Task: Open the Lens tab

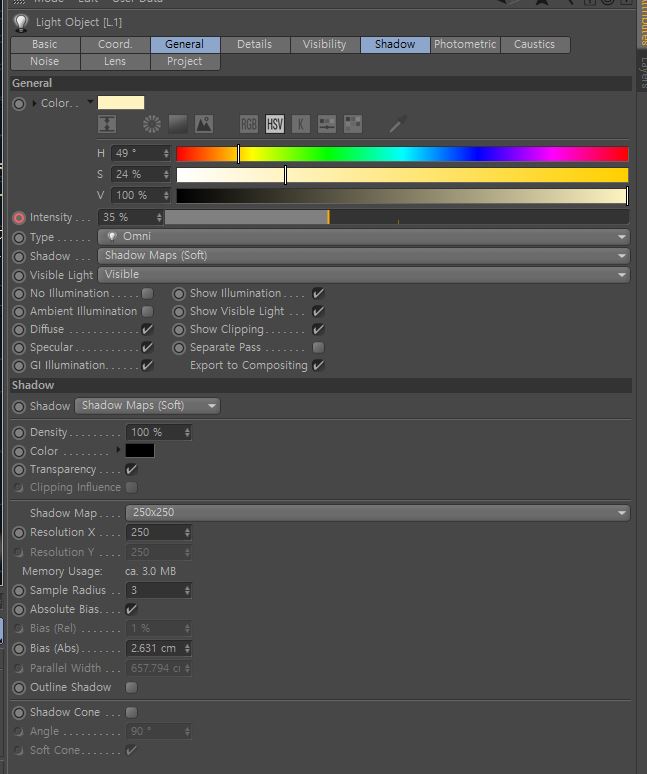Action: coord(115,62)
